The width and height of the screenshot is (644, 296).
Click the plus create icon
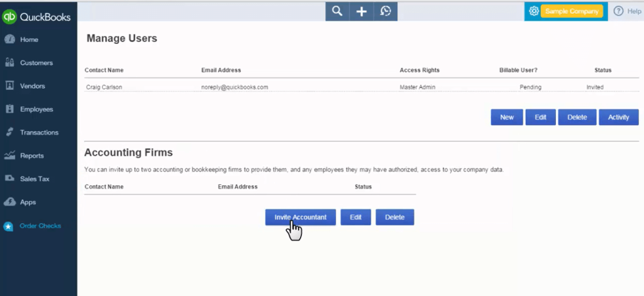click(x=362, y=11)
